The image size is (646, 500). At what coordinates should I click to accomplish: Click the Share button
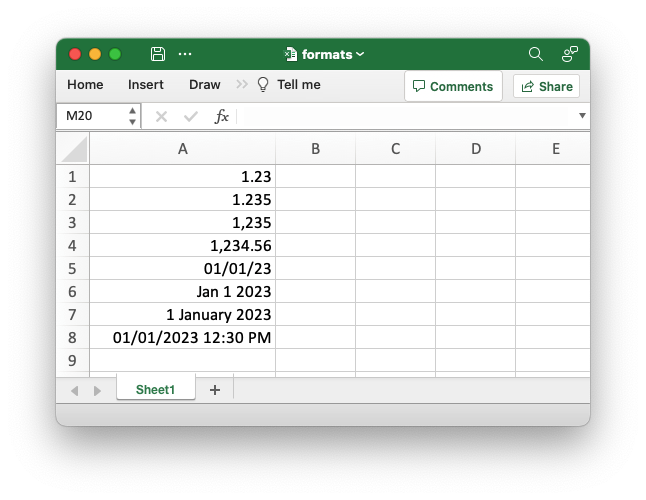coord(546,86)
